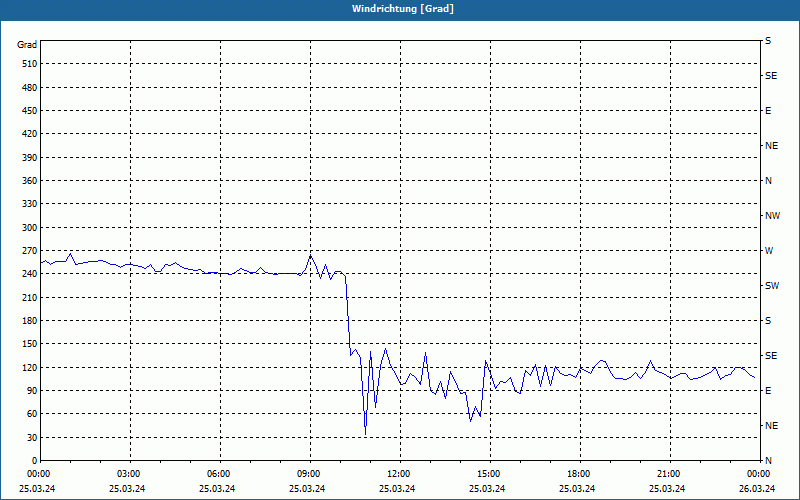Pick the 120 y-axis value
The height and width of the screenshot is (500, 800).
point(30,367)
